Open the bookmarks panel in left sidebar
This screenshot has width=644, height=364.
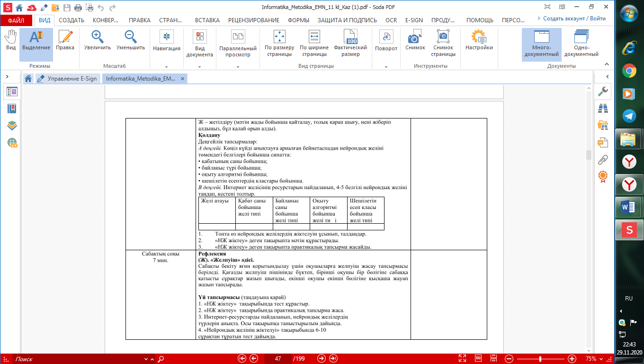12,109
